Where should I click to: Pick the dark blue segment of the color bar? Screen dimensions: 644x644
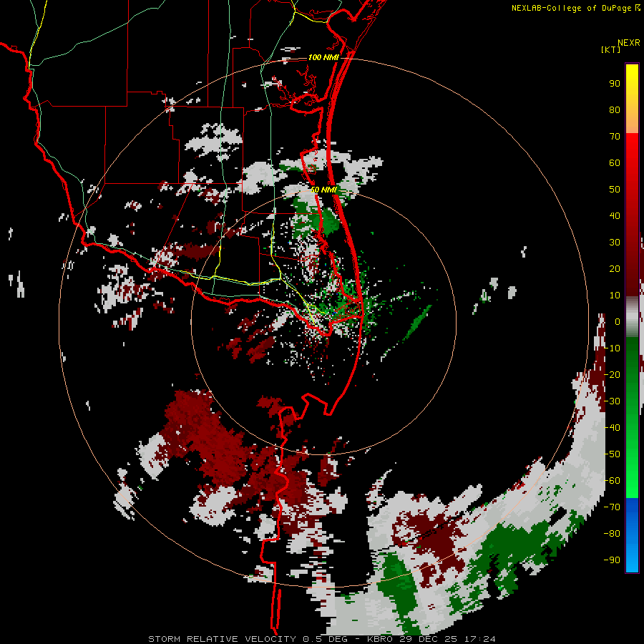pos(632,509)
